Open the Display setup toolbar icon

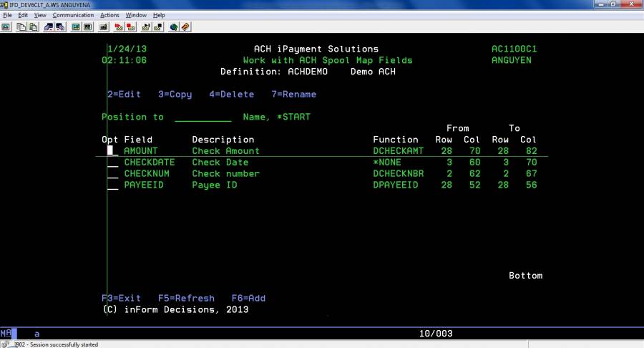(x=75, y=27)
